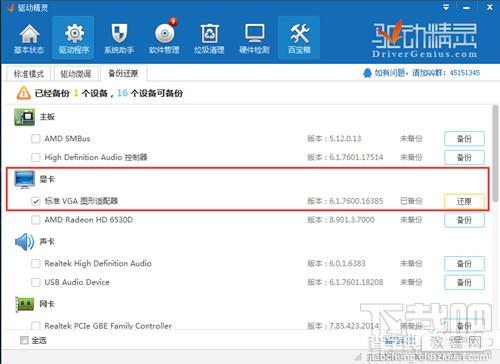Click the 已备份 status of VGA adapter
This screenshot has width=500, height=364.
411,201
